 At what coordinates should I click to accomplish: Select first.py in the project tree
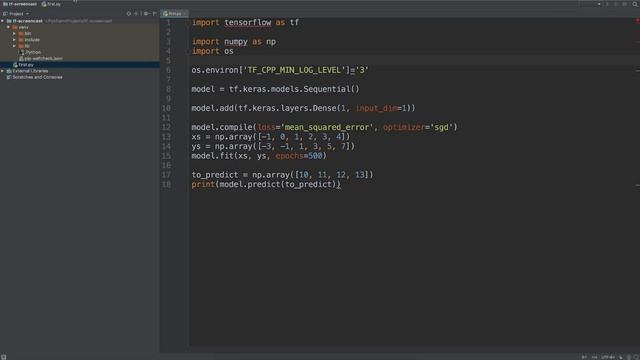(24, 65)
